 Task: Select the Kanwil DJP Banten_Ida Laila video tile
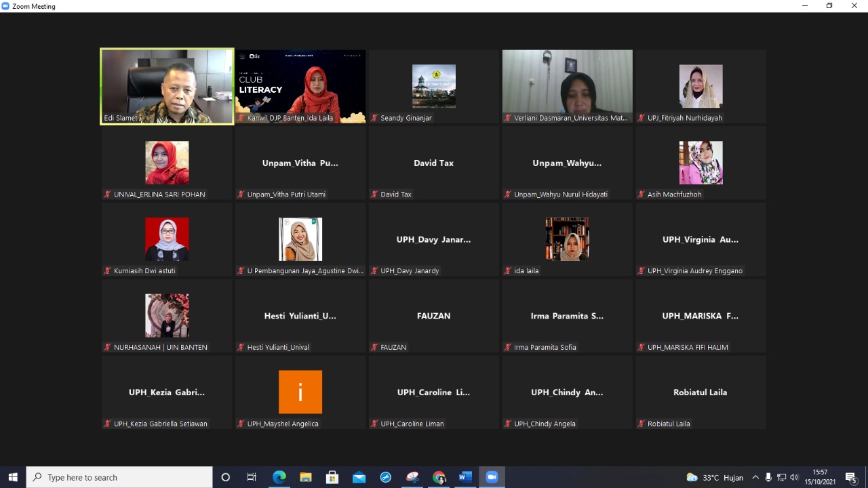pos(300,86)
